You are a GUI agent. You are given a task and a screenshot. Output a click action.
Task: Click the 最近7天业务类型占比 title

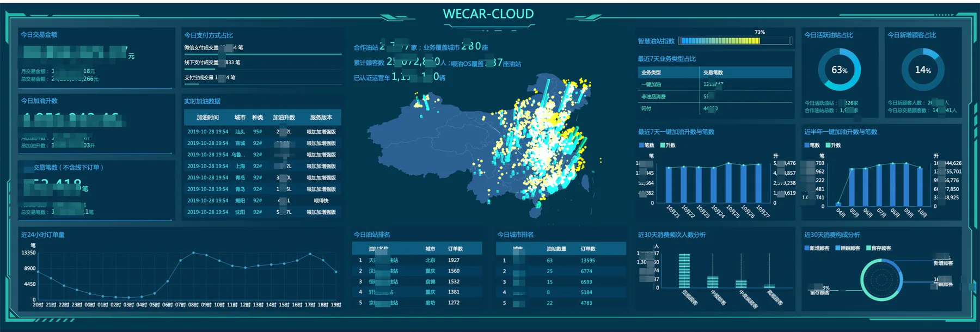pyautogui.click(x=667, y=59)
